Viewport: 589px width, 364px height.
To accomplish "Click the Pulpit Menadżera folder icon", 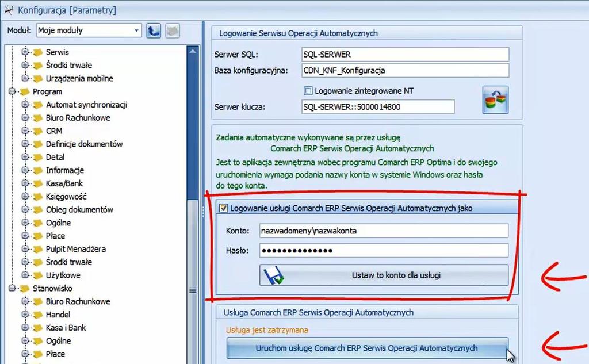I will point(37,250).
